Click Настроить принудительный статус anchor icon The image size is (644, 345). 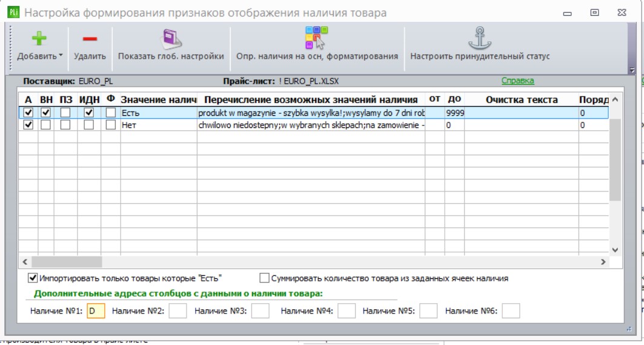(x=480, y=38)
